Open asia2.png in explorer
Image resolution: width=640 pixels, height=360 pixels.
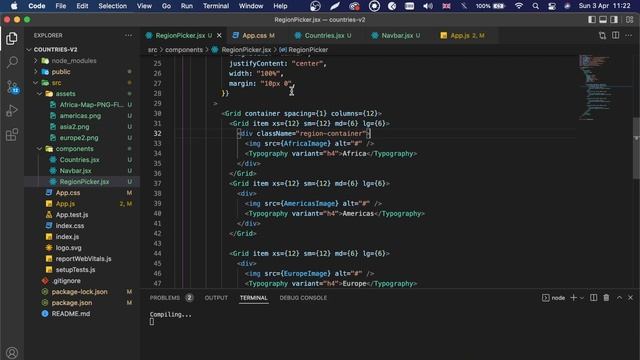74,127
